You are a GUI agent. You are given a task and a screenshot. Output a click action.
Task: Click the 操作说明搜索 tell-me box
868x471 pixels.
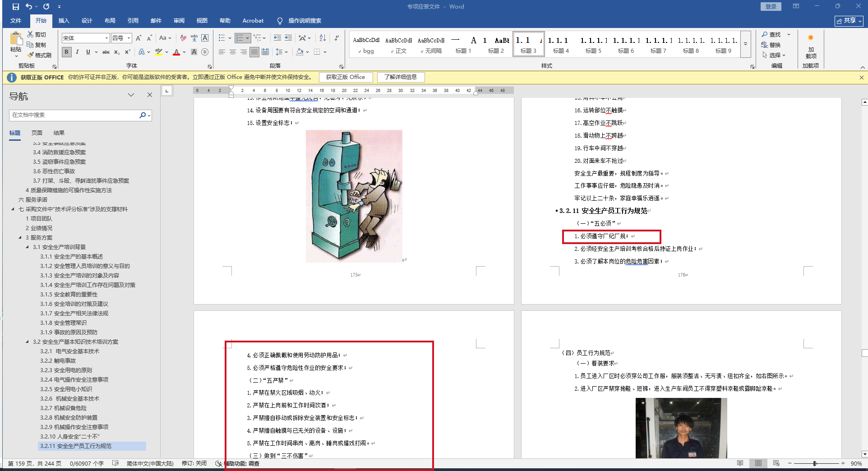300,21
